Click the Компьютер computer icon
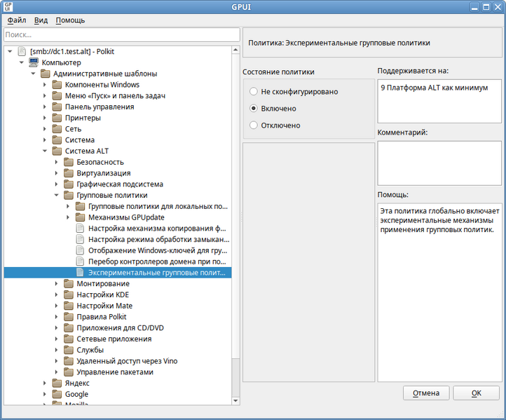 (34, 62)
